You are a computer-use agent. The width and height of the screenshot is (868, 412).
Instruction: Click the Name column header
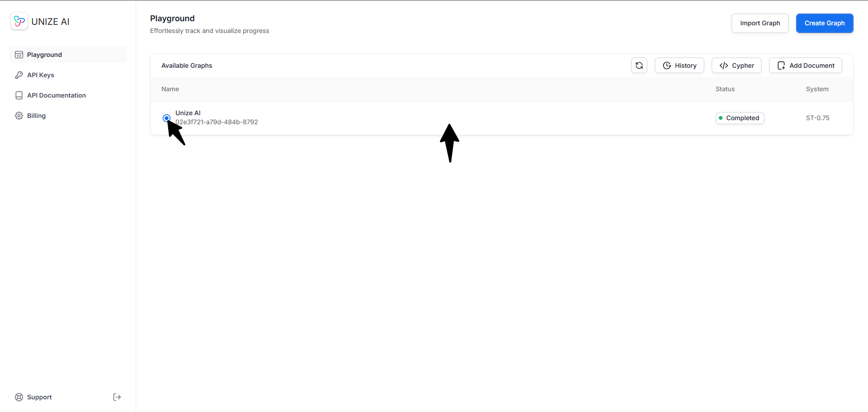(170, 89)
